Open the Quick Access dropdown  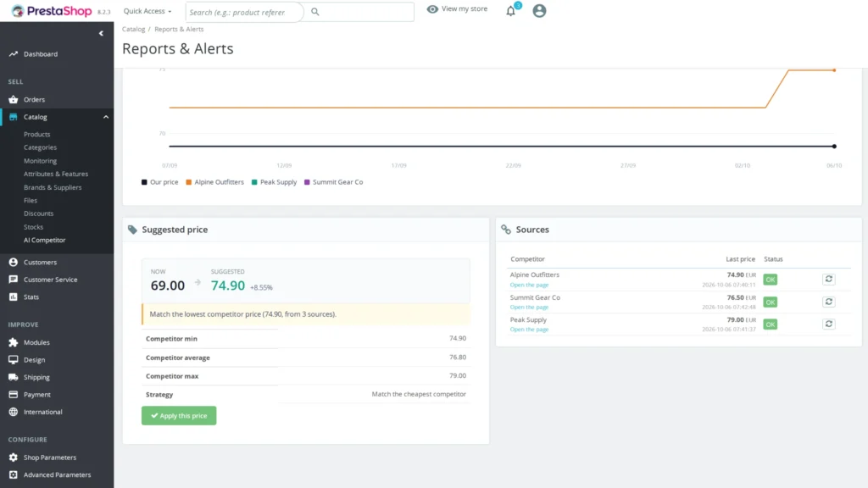click(147, 11)
